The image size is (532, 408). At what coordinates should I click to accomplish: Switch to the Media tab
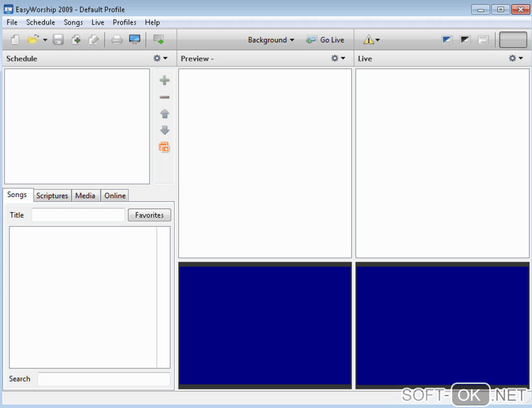coord(85,195)
